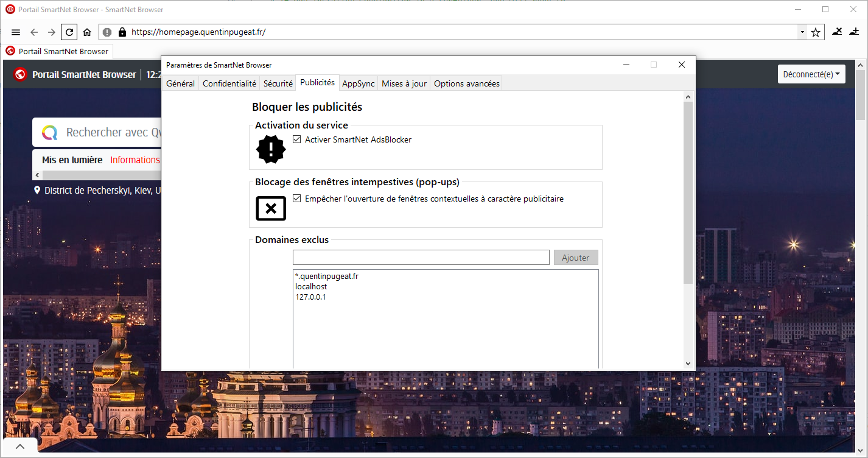The image size is (868, 458).
Task: Click the left chevron under Mis en lumière
Action: click(37, 175)
